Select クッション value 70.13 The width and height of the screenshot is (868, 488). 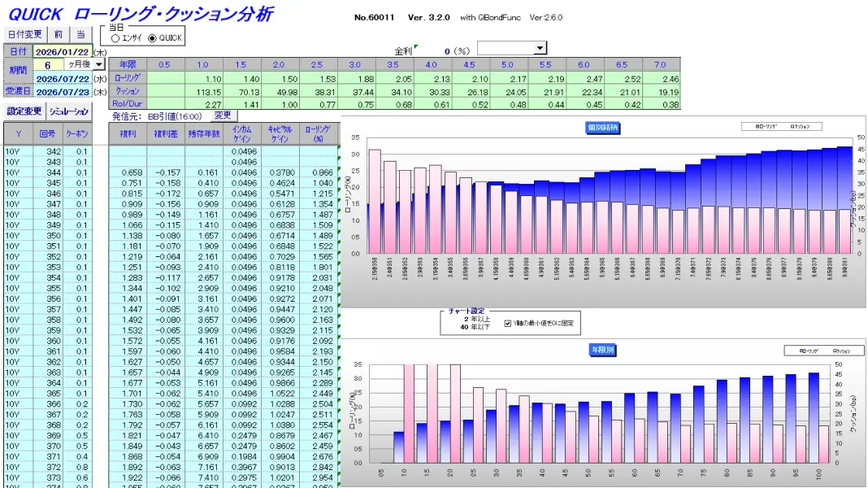242,92
